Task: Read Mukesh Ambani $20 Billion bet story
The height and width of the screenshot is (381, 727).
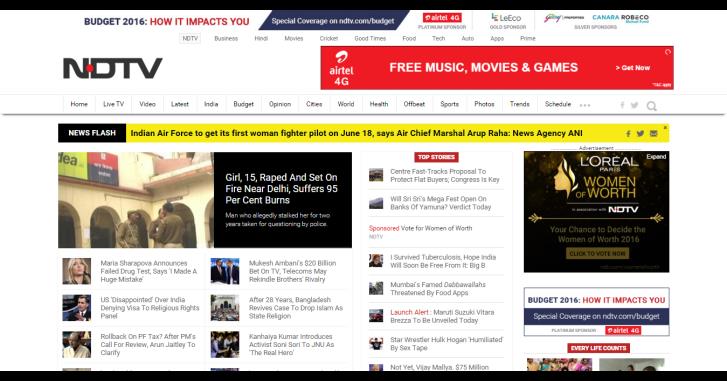Action: pos(293,271)
